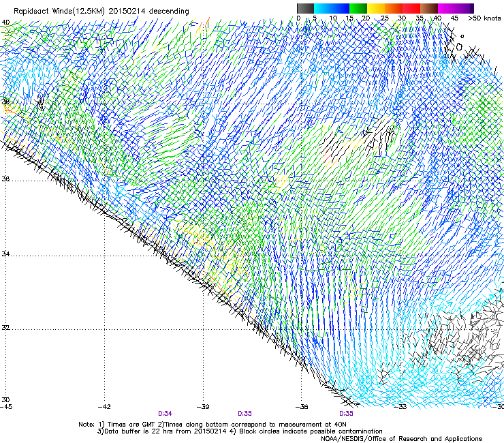The height and width of the screenshot is (443, 504).
Task: Click the latitude '32' axis label
Action: (5, 328)
